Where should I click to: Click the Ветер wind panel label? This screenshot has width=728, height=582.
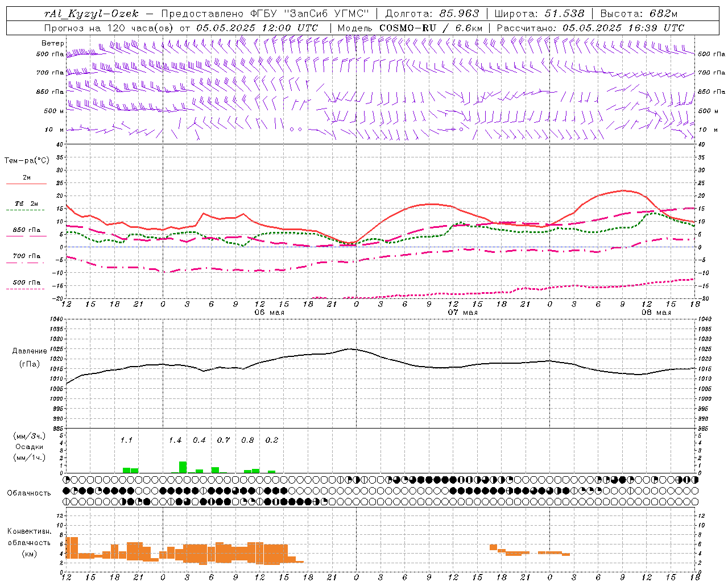coord(52,43)
